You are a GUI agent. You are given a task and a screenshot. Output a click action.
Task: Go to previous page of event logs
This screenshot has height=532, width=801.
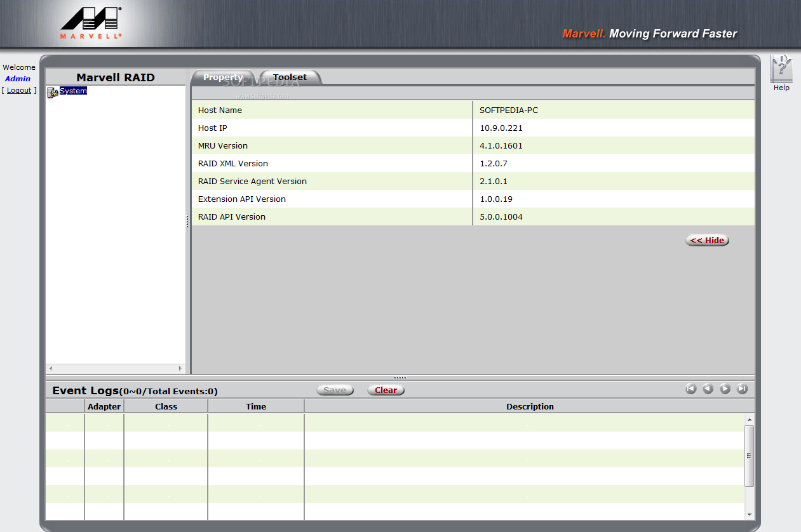click(708, 389)
